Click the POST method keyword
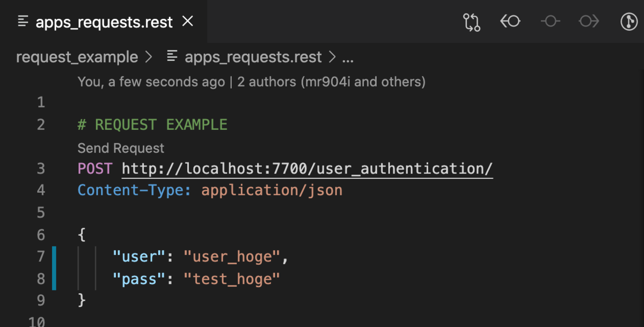This screenshot has width=644, height=327. click(95, 169)
